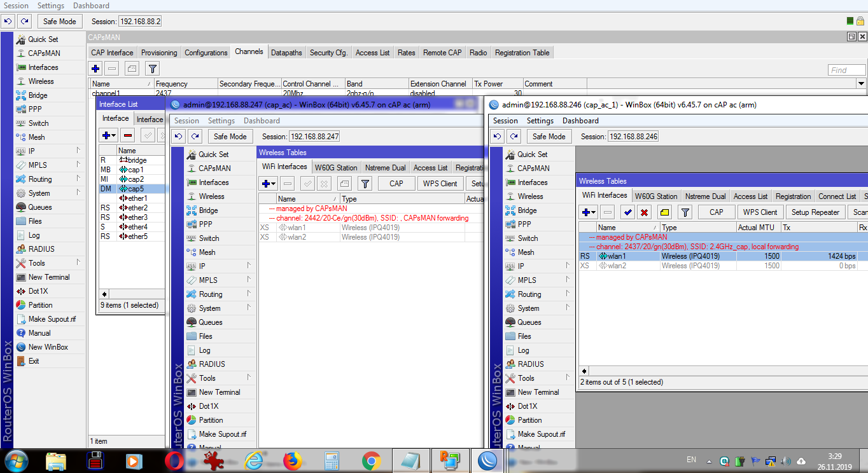Click filter icon in cap_ac_1 Wireless Tables
Image resolution: width=868 pixels, height=473 pixels.
click(x=685, y=212)
